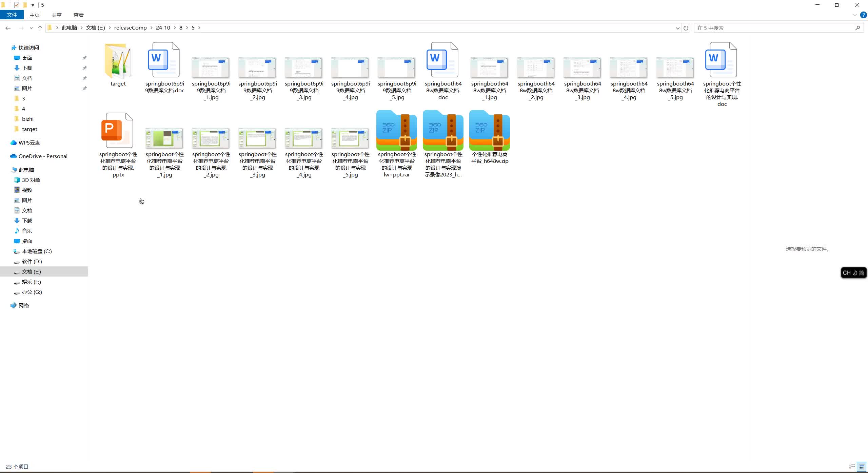The width and height of the screenshot is (868, 473).
Task: Open recent locations dropdown arrow
Action: point(31,28)
